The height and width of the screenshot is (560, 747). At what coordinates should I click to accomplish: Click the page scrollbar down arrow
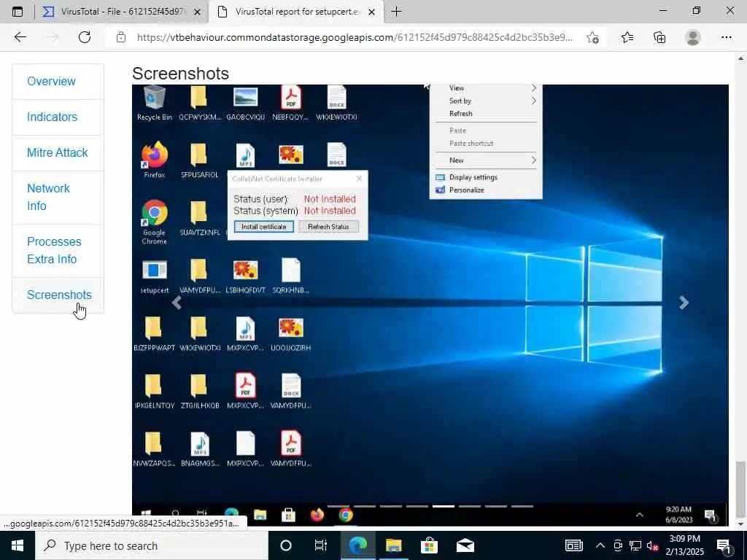(x=741, y=524)
